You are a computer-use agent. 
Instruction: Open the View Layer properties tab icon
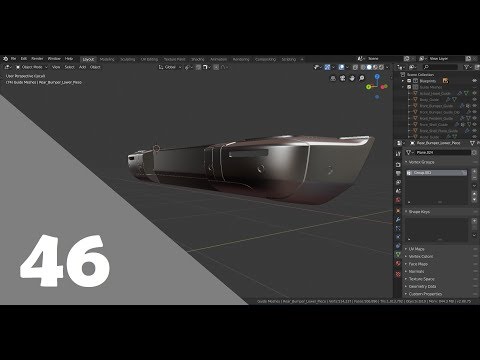pos(398,182)
